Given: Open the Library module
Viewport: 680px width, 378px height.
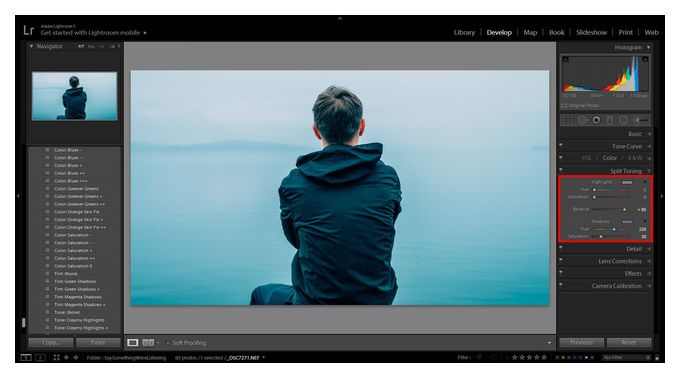Looking at the screenshot, I should tap(464, 33).
